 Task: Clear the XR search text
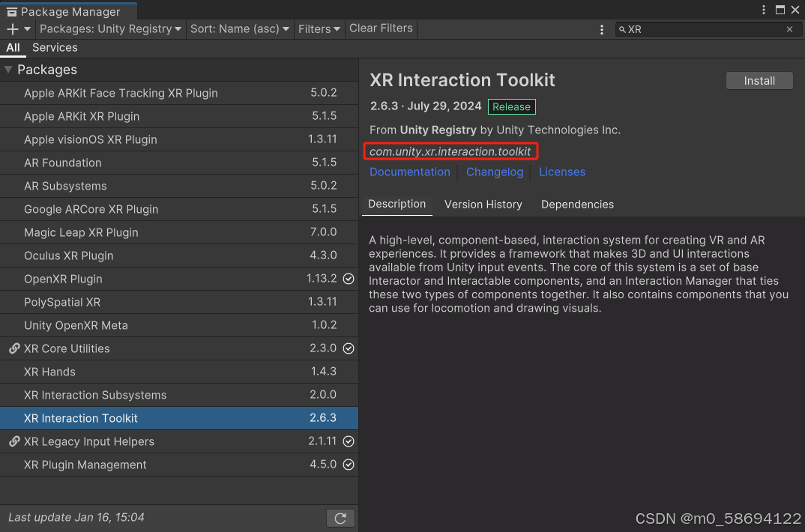point(790,29)
